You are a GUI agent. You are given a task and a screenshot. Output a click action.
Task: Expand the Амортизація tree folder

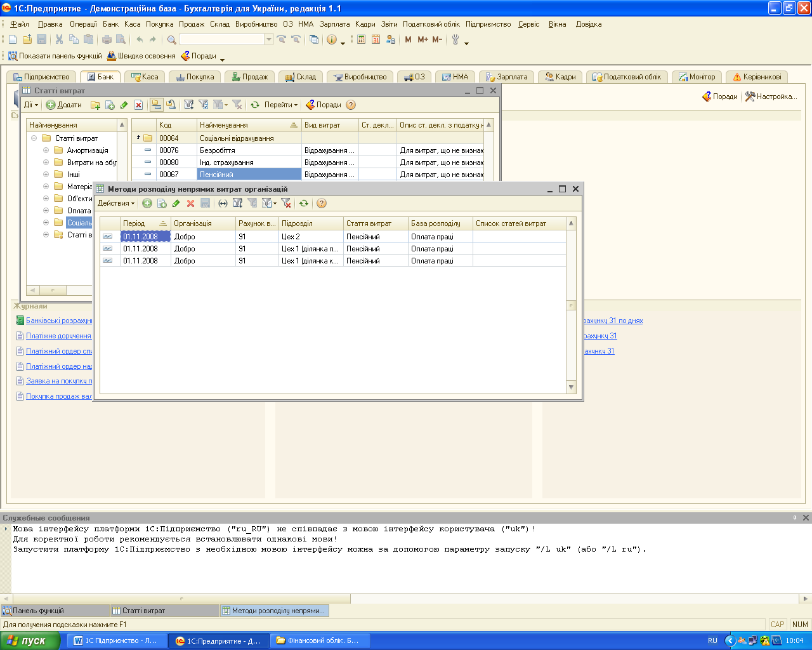point(46,150)
